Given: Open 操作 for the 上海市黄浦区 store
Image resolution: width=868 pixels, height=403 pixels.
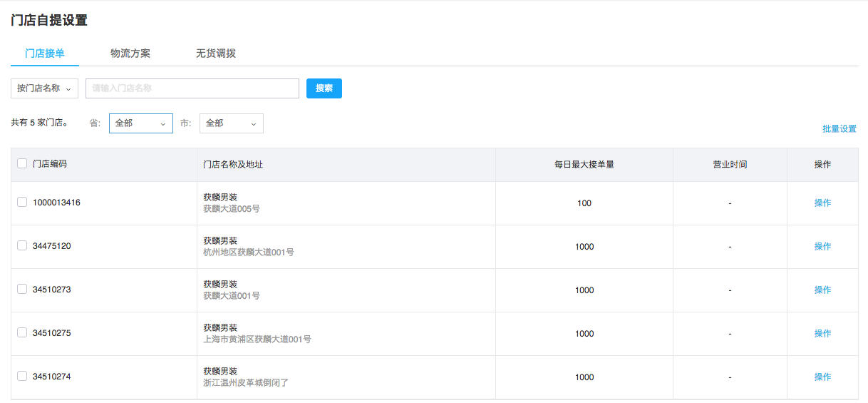Looking at the screenshot, I should [822, 333].
